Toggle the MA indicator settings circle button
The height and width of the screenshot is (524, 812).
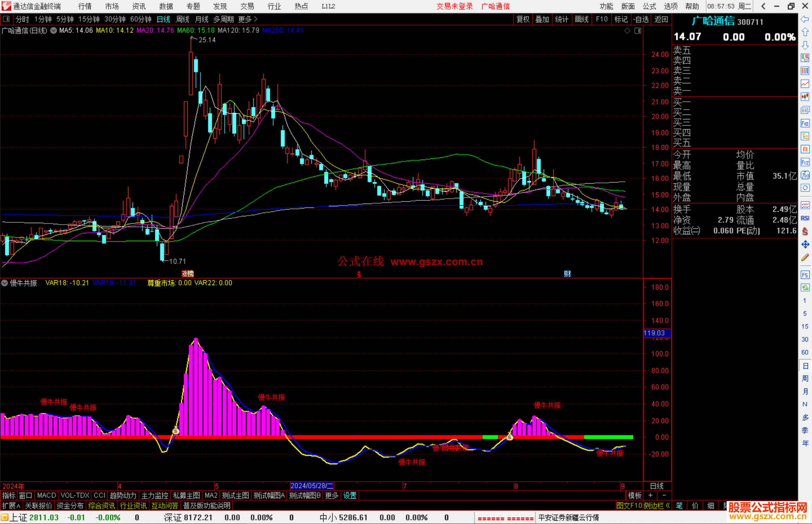(54, 30)
